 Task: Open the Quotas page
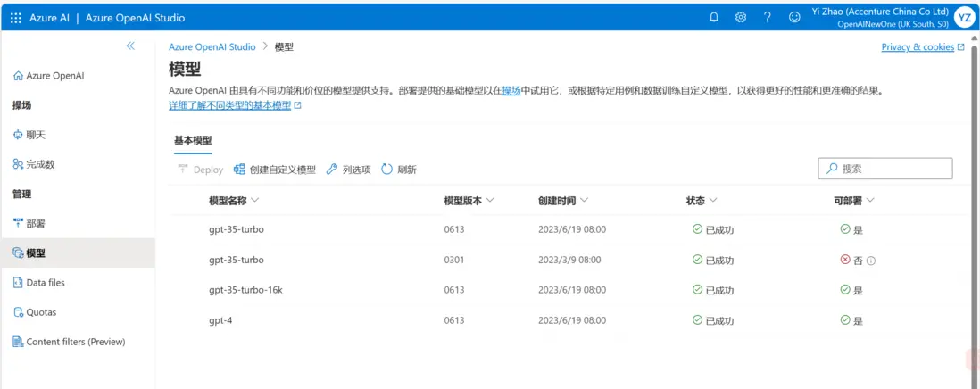tap(35, 312)
